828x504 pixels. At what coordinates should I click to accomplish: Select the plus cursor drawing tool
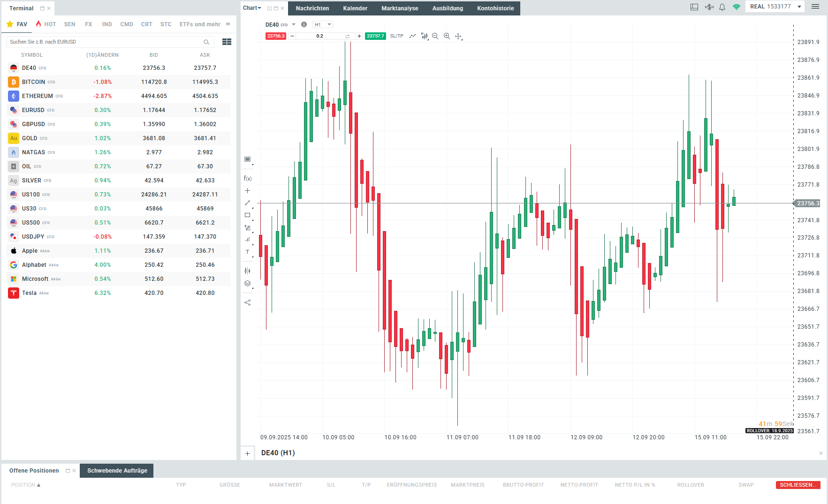(248, 191)
